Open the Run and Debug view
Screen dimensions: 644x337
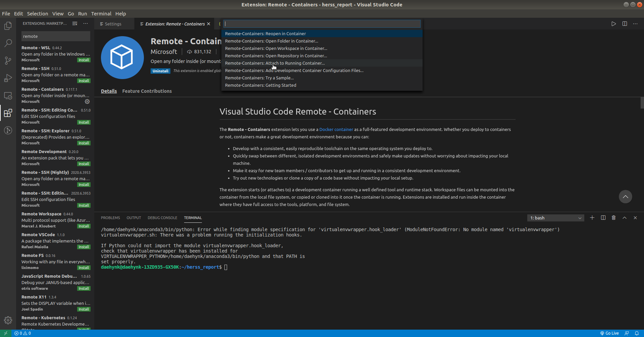click(x=8, y=78)
